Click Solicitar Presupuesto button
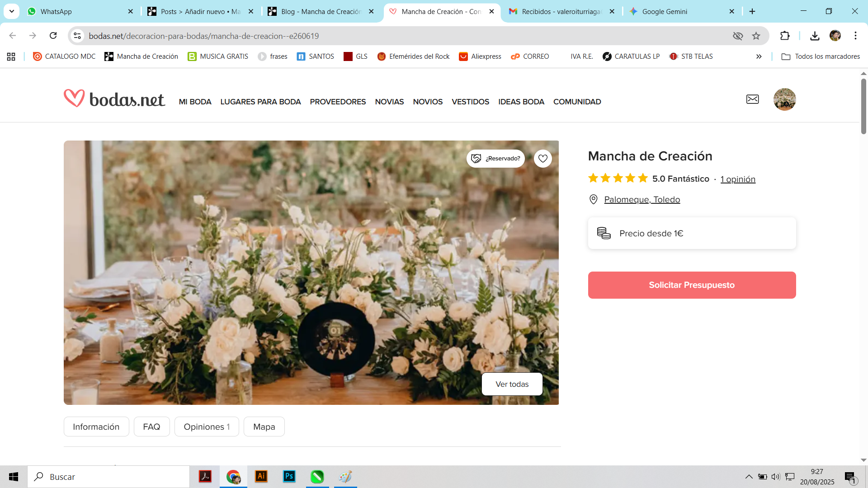This screenshot has height=488, width=868. pyautogui.click(x=692, y=285)
